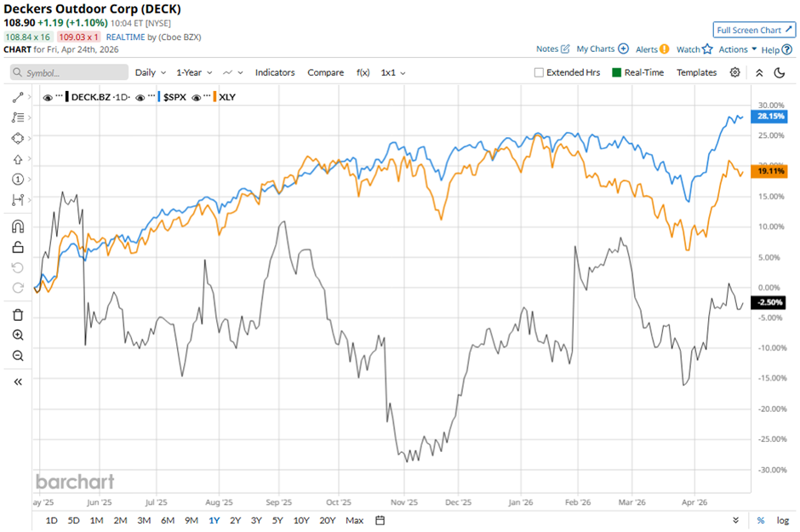Click the Notes link

(547, 49)
